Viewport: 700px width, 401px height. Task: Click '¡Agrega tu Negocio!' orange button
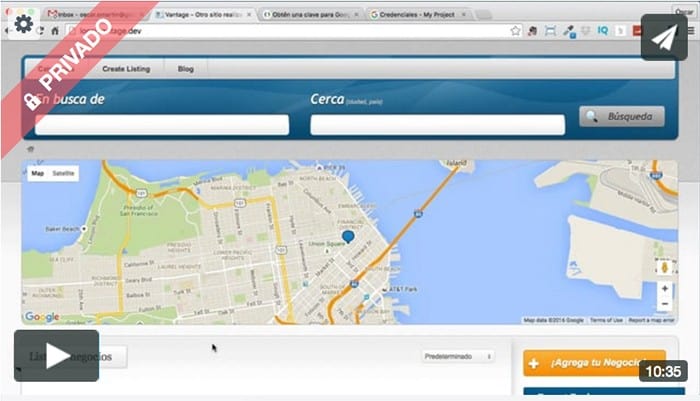tap(594, 363)
